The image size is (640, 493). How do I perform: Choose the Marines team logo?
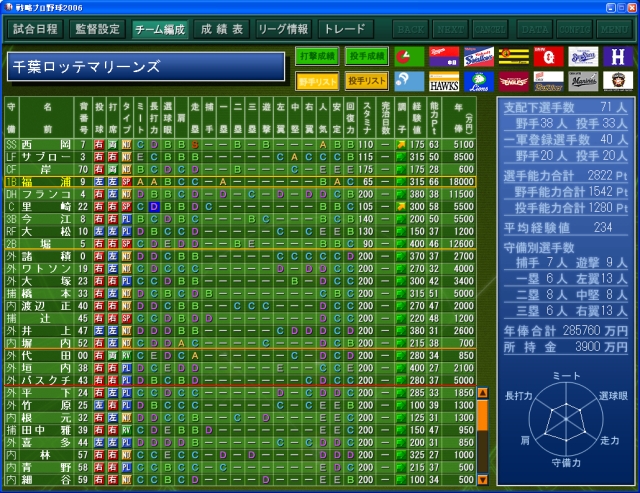tap(583, 81)
